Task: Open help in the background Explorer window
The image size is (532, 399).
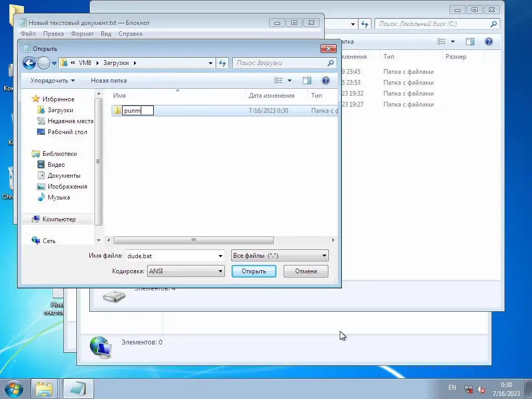Action: 489,42
